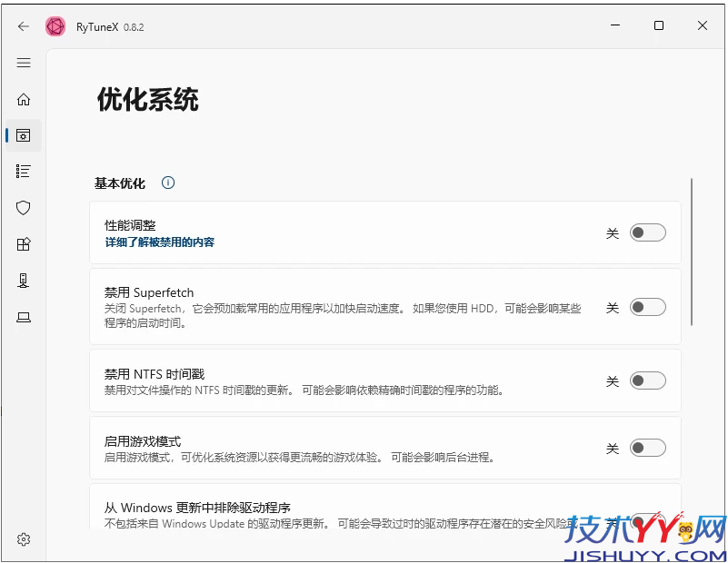Select the Optimize icon in the sidebar
Image resolution: width=728 pixels, height=563 pixels.
(x=24, y=134)
